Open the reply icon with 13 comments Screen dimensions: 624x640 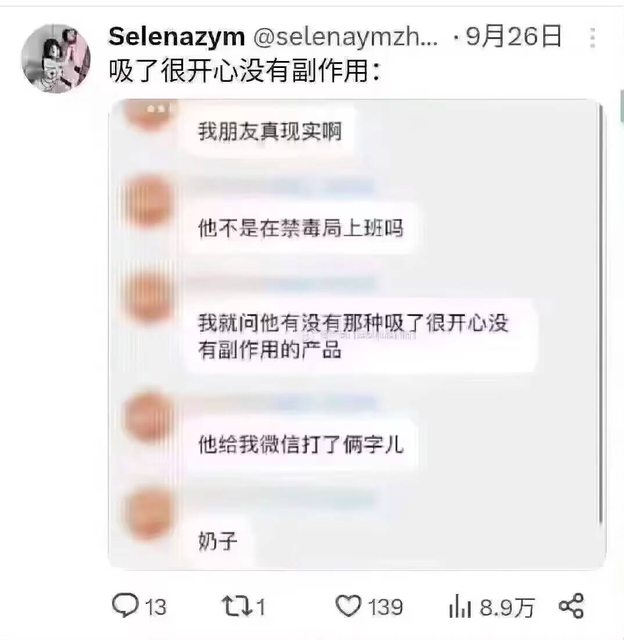tap(125, 605)
